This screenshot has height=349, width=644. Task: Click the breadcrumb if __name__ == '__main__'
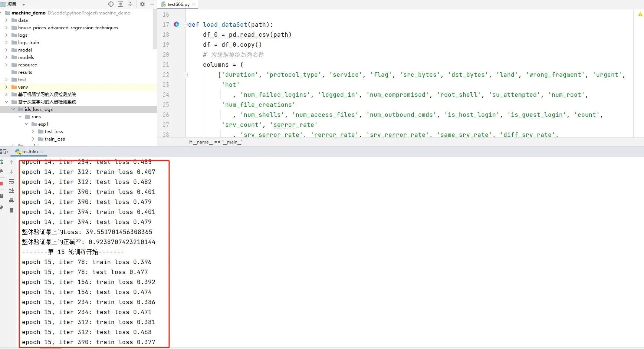click(x=216, y=142)
